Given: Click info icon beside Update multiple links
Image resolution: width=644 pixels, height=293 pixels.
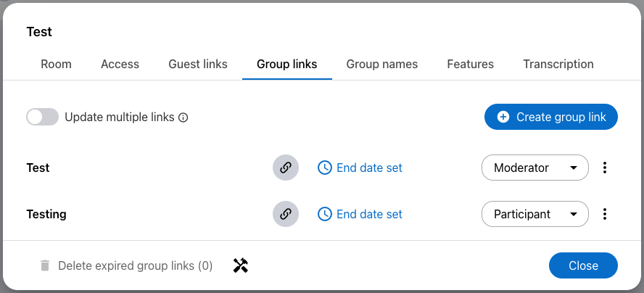Looking at the screenshot, I should (x=183, y=117).
